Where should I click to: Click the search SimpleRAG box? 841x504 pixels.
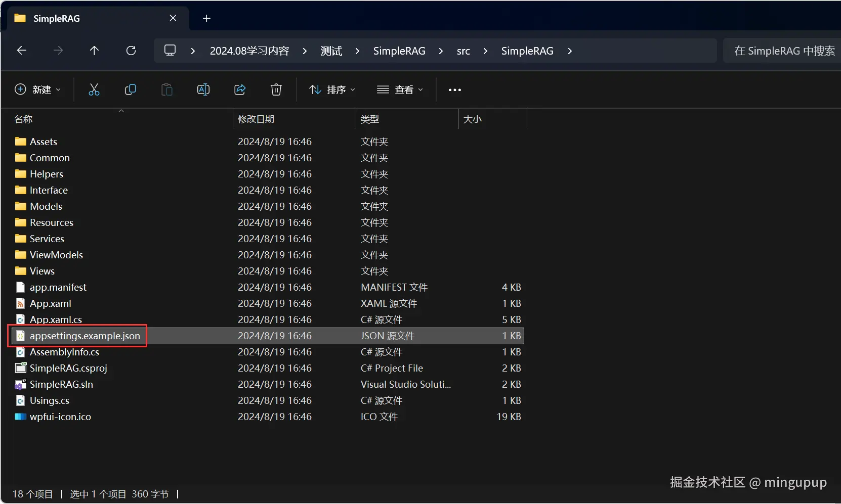[782, 51]
